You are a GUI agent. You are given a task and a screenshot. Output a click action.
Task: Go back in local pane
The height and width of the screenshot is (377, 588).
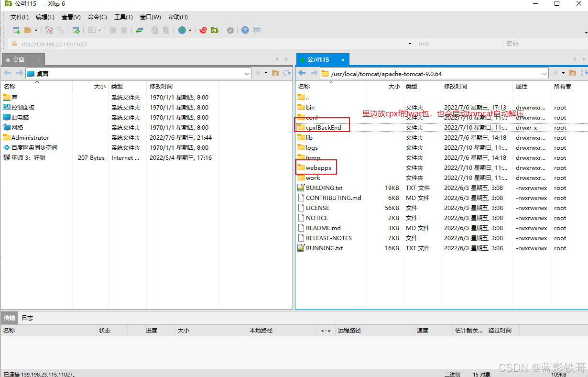[x=8, y=73]
